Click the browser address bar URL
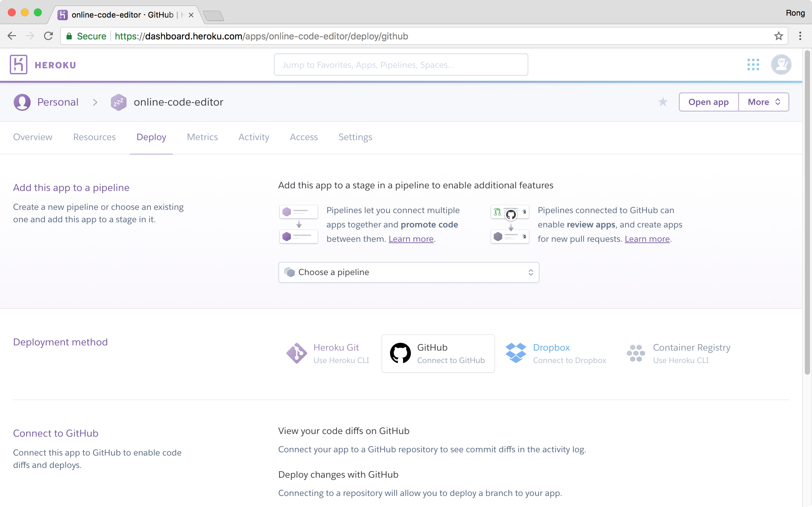Image resolution: width=812 pixels, height=507 pixels. click(x=262, y=36)
